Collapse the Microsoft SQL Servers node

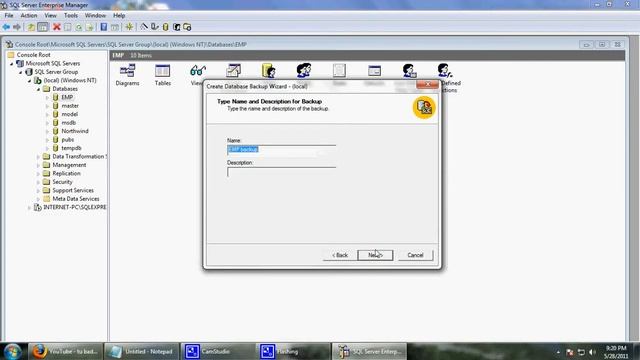click(11, 64)
